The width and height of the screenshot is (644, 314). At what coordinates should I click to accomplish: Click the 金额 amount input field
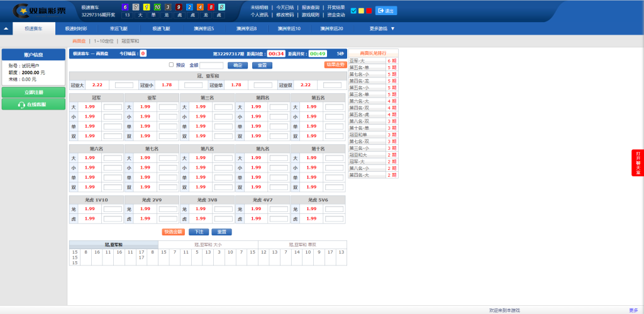click(211, 65)
